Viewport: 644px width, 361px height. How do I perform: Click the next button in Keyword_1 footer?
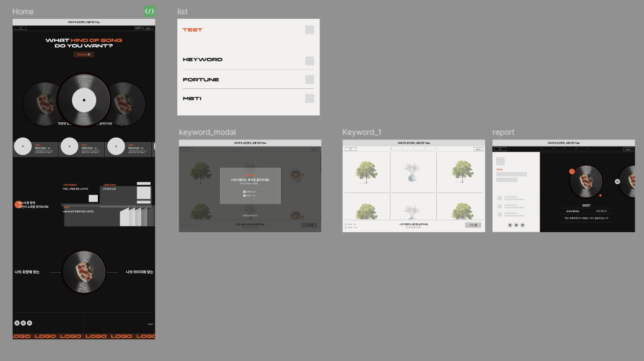click(x=473, y=225)
